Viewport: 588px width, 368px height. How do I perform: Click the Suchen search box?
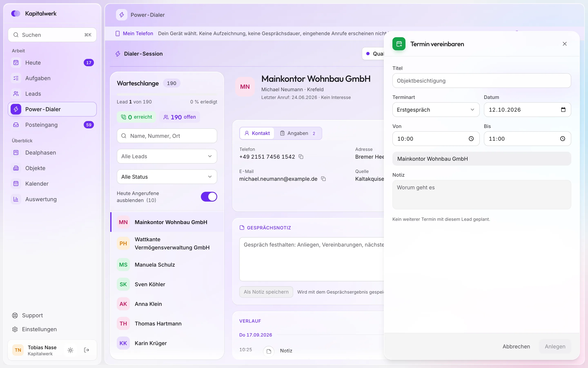(52, 35)
